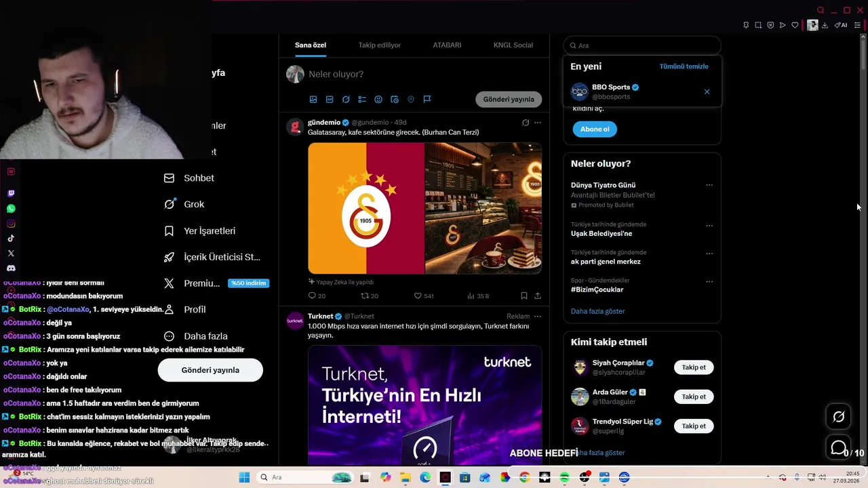Click the sidebar Gönderi yayınla button

click(x=210, y=370)
